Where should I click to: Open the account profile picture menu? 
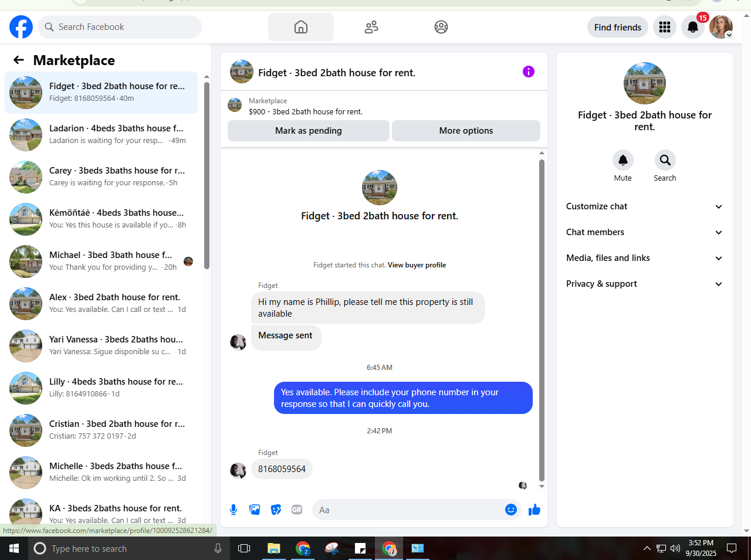coord(721,27)
